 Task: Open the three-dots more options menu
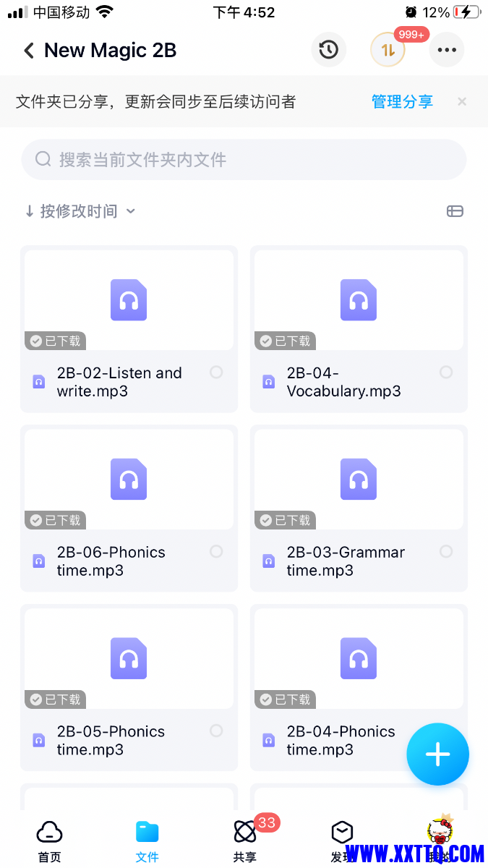pos(447,50)
